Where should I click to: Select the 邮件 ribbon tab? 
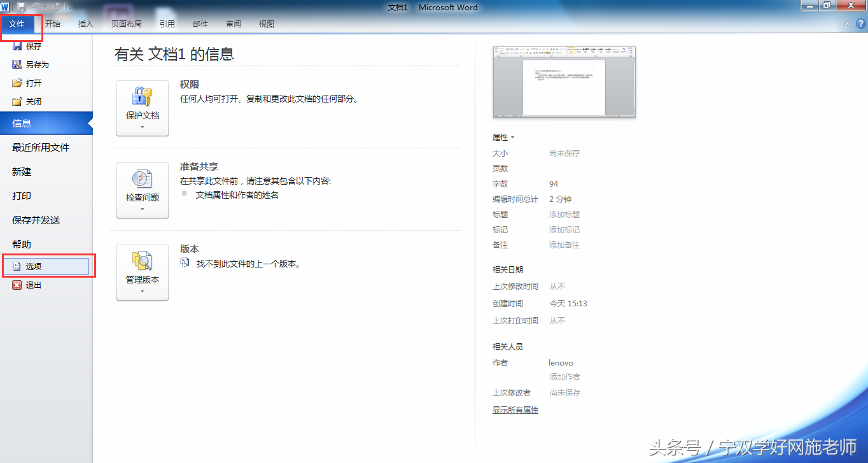200,24
